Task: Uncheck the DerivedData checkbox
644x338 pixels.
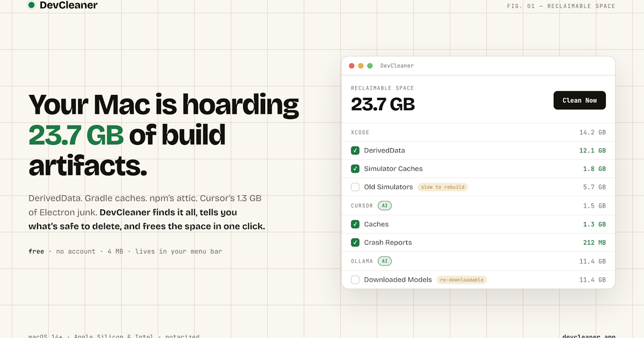Action: (x=355, y=150)
